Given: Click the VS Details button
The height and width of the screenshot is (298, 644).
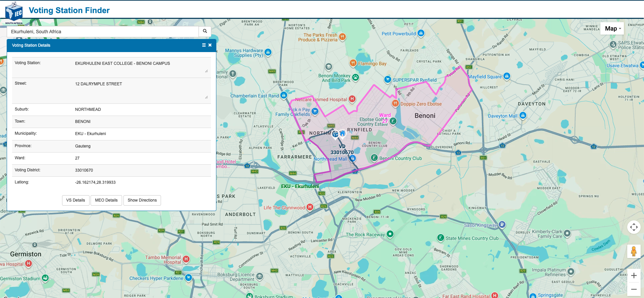Looking at the screenshot, I should pyautogui.click(x=75, y=200).
